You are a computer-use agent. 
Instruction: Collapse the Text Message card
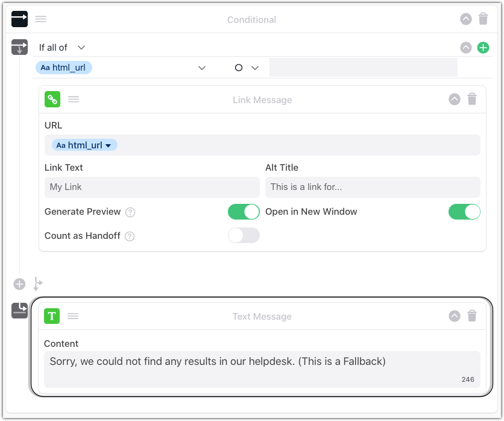(455, 316)
